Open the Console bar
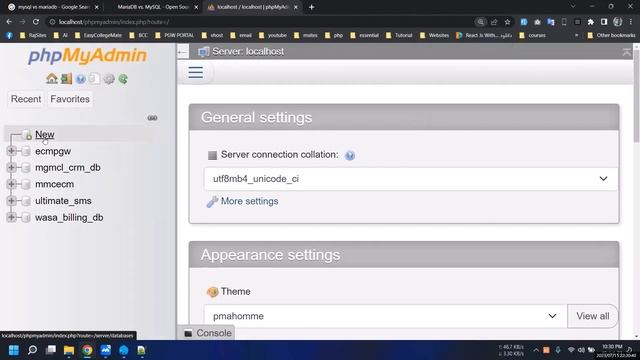 point(208,333)
